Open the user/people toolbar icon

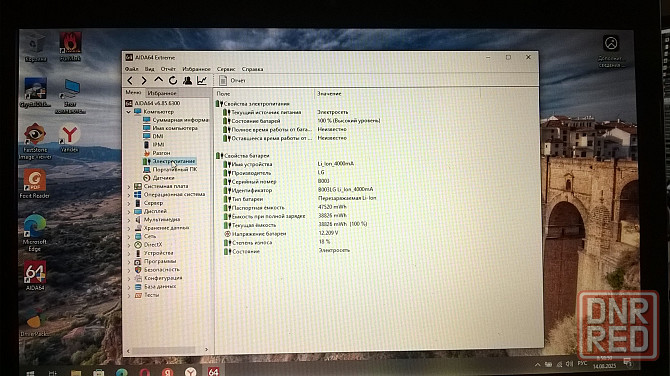(187, 80)
